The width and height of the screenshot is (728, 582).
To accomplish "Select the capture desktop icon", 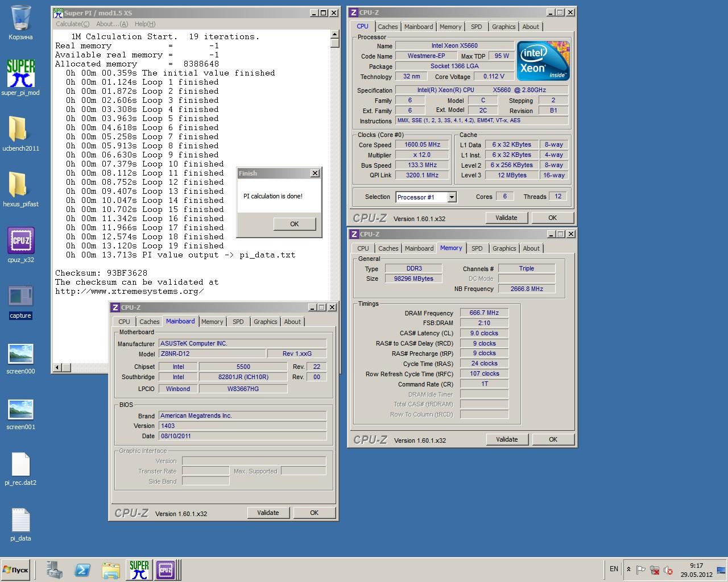I will (20, 301).
